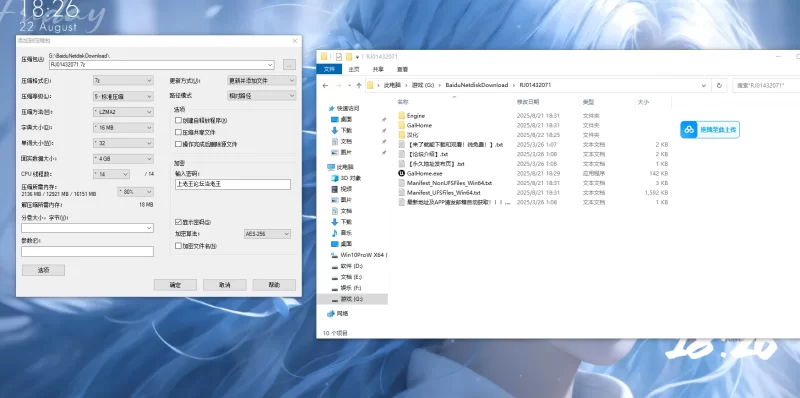Expand the split volume size dropdown
Image resolution: width=800 pixels, height=398 pixels.
coord(148,228)
